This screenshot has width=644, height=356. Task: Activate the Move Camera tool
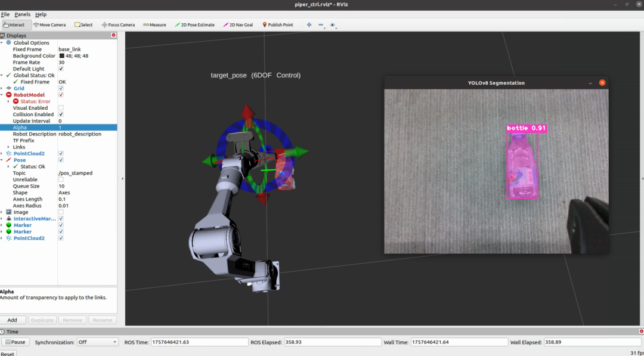click(49, 24)
